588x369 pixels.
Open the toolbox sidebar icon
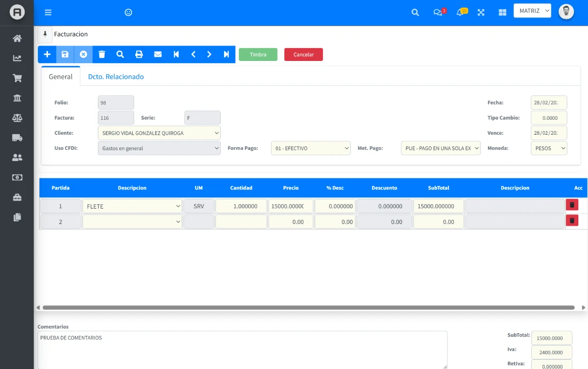click(17, 197)
